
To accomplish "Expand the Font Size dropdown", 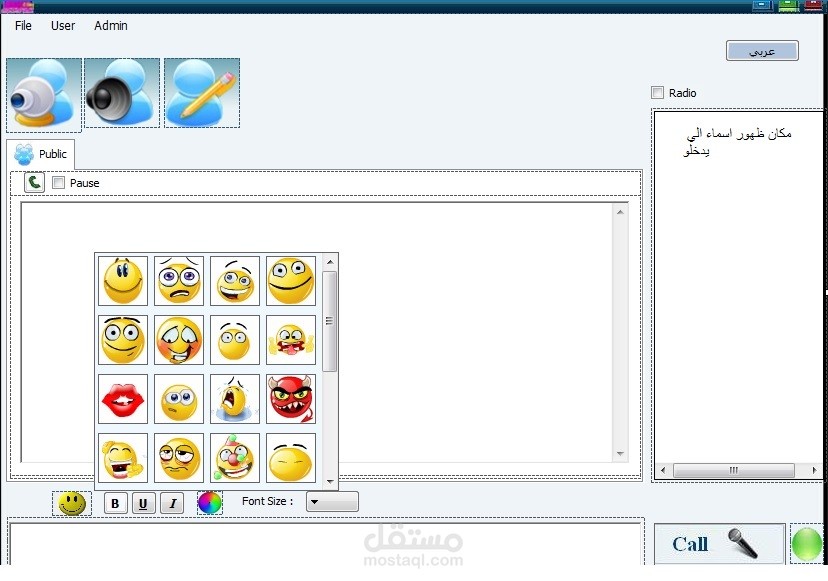I will 332,501.
